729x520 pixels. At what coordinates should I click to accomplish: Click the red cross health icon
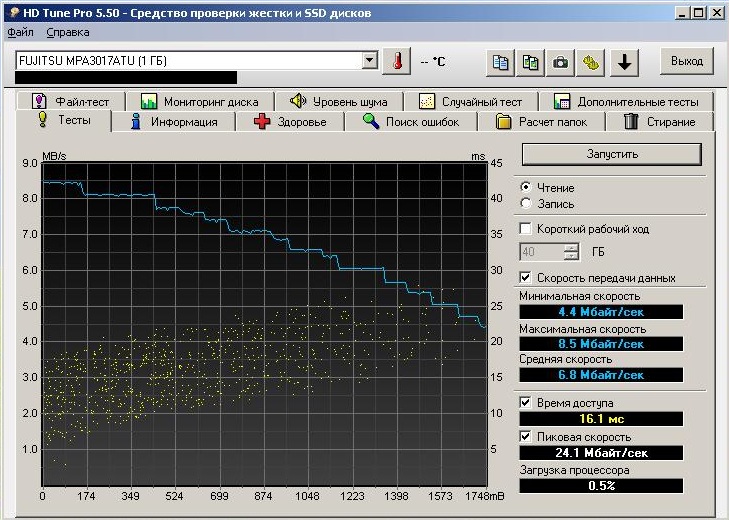click(262, 121)
